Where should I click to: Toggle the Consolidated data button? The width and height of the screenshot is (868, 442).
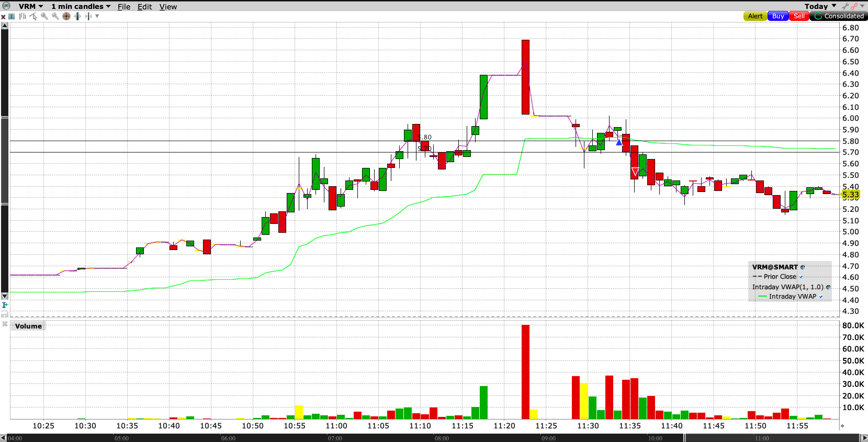[x=839, y=16]
